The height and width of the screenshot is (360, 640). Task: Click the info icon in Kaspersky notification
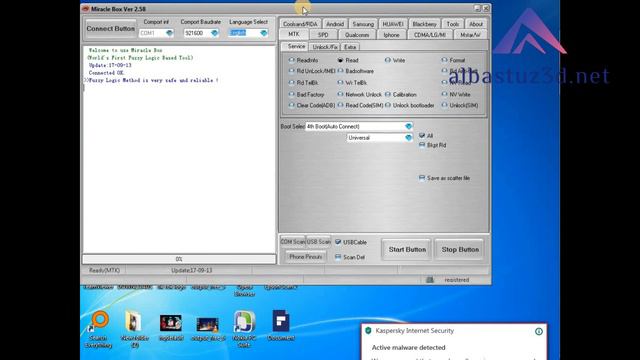539,331
